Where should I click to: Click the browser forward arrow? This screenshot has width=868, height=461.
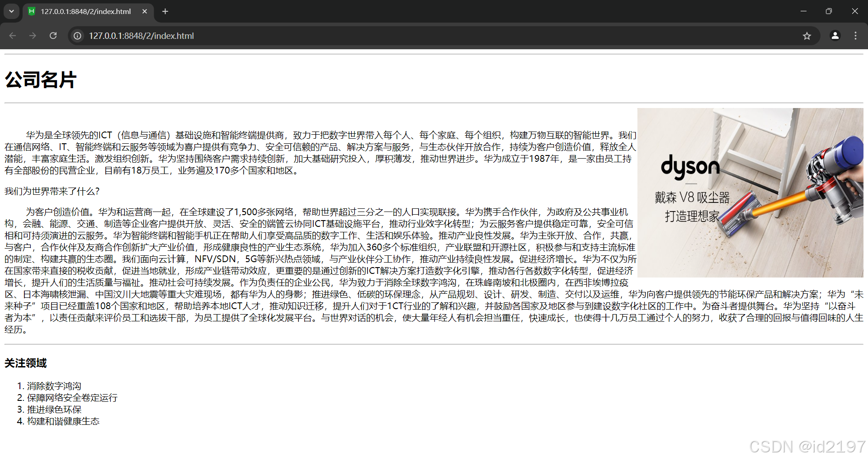tap(33, 36)
